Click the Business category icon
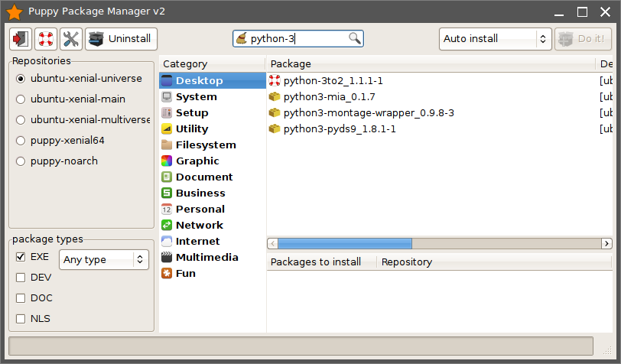Image resolution: width=621 pixels, height=364 pixels. 167,193
